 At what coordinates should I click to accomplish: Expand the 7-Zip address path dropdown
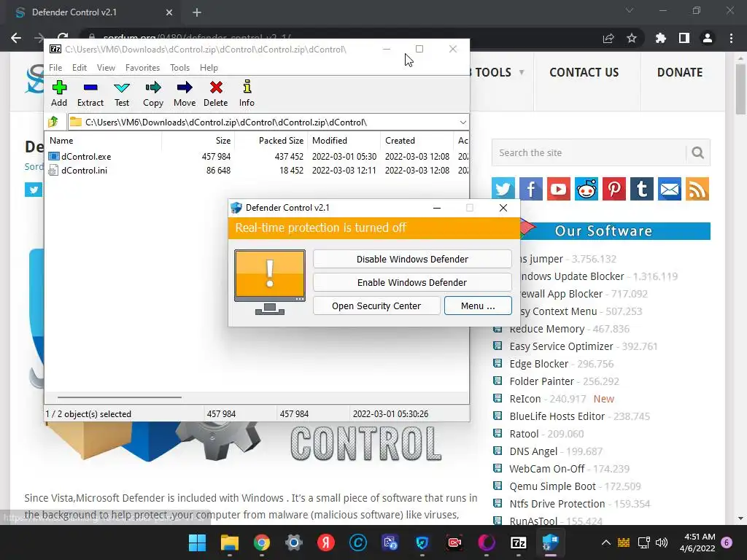[462, 122]
